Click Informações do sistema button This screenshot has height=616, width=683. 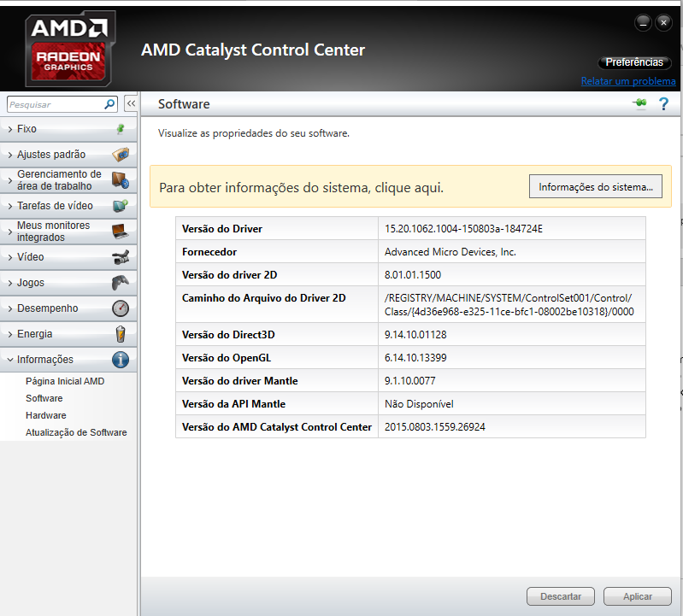(596, 187)
